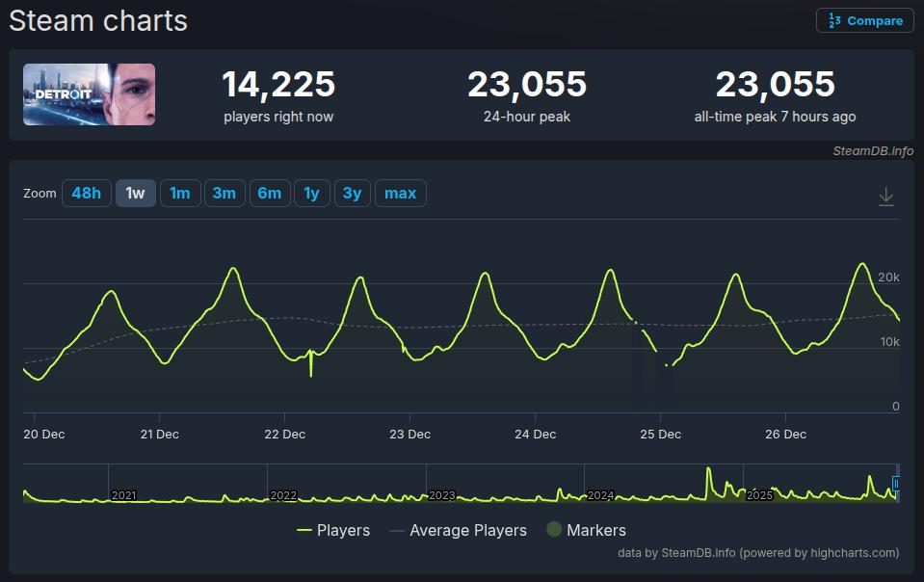Click the tallest spike in navigator chart
Image resolution: width=924 pixels, height=582 pixels.
(708, 472)
